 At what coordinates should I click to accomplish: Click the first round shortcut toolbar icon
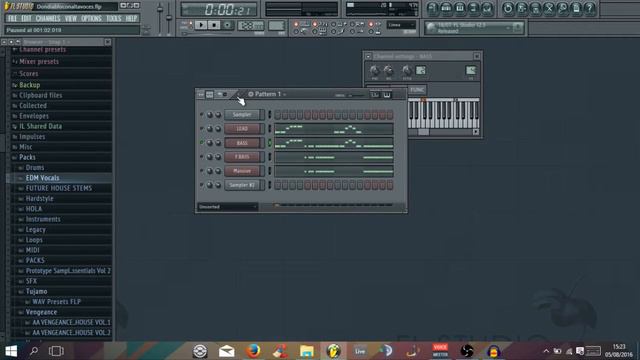click(x=433, y=8)
